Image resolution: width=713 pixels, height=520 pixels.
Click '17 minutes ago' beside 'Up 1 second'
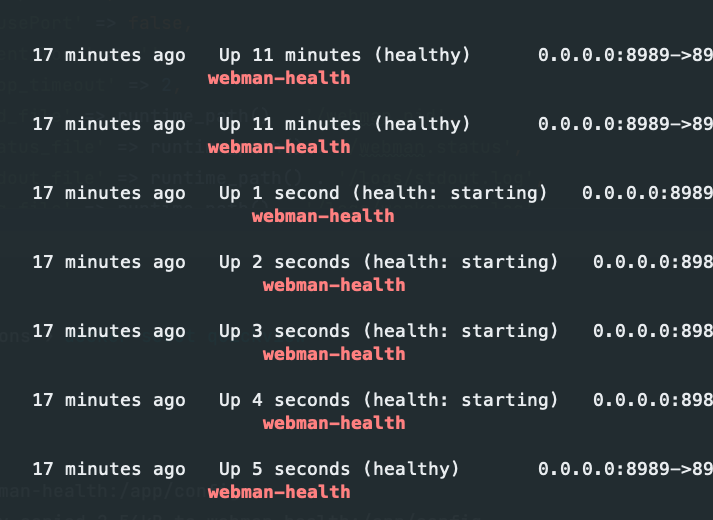point(109,193)
